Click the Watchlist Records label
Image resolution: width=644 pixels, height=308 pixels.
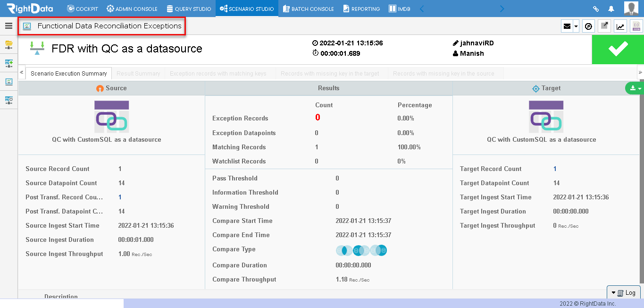239,161
